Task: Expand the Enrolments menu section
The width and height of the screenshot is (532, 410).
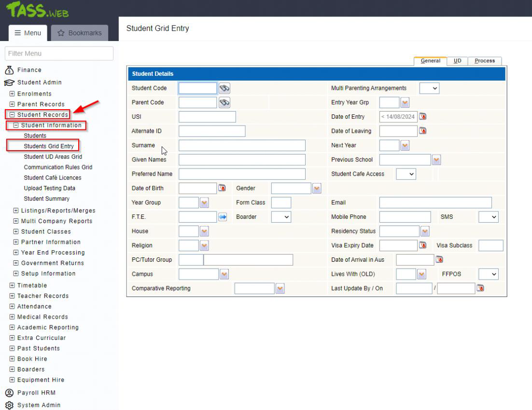Action: pyautogui.click(x=12, y=94)
